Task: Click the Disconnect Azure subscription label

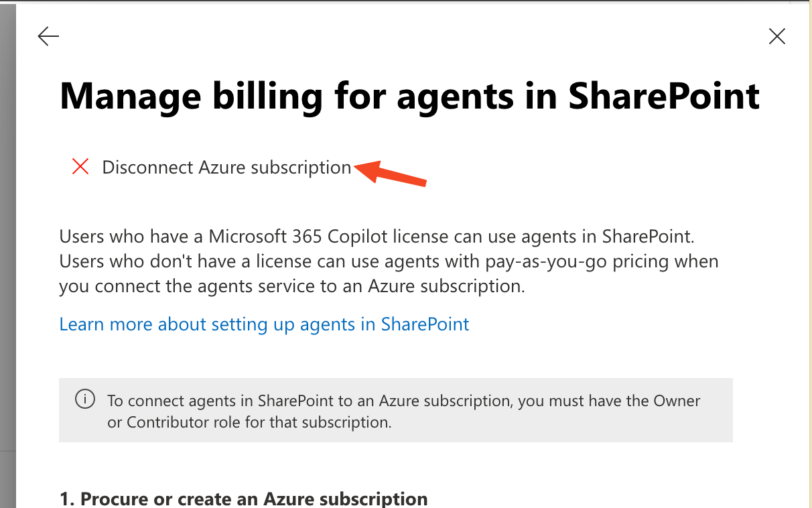Action: click(x=226, y=168)
